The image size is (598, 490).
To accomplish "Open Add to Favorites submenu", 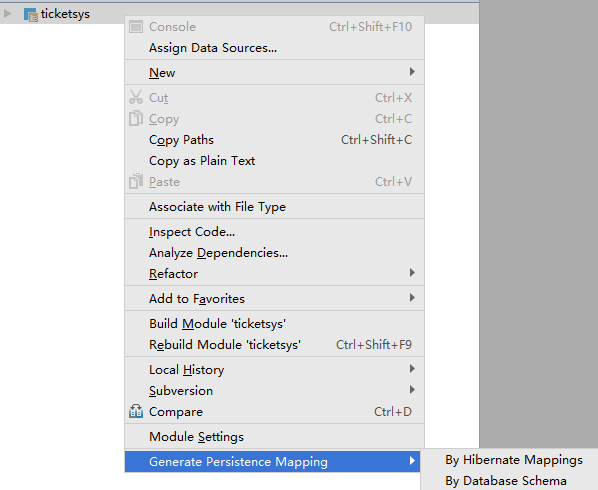I will tap(274, 299).
